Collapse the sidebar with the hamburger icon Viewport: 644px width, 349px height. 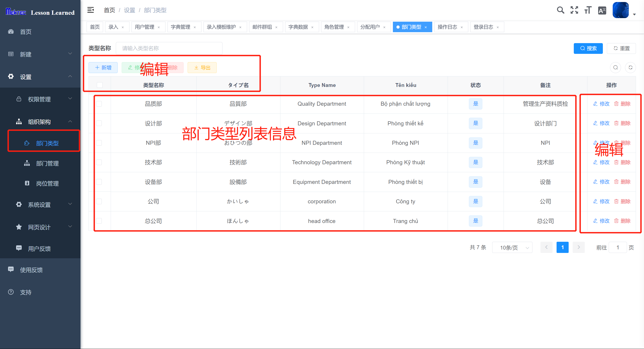tap(91, 10)
